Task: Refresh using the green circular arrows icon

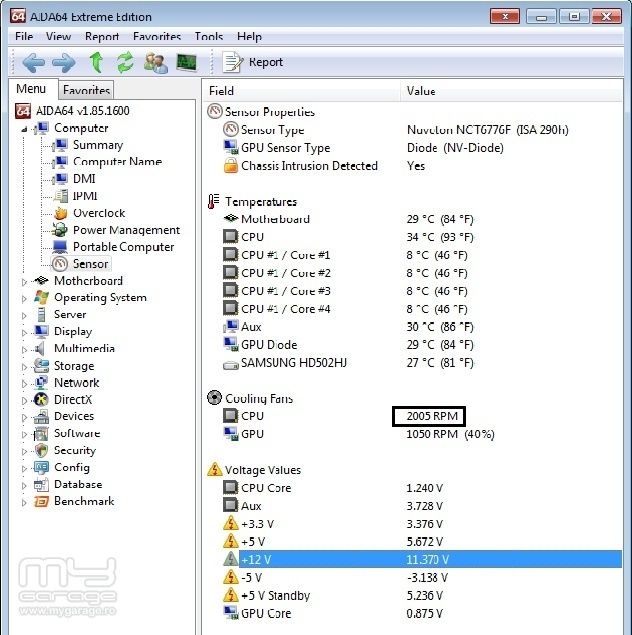Action: [125, 62]
